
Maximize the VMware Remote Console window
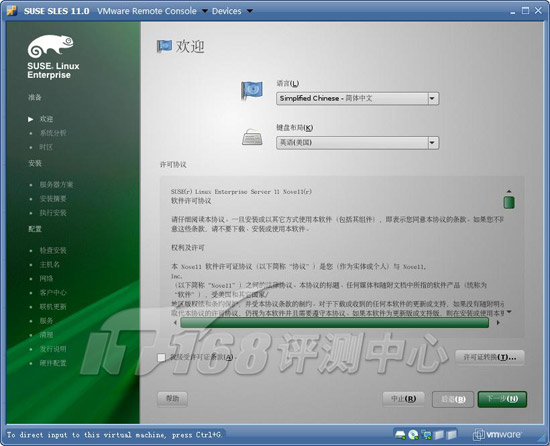coord(525,11)
